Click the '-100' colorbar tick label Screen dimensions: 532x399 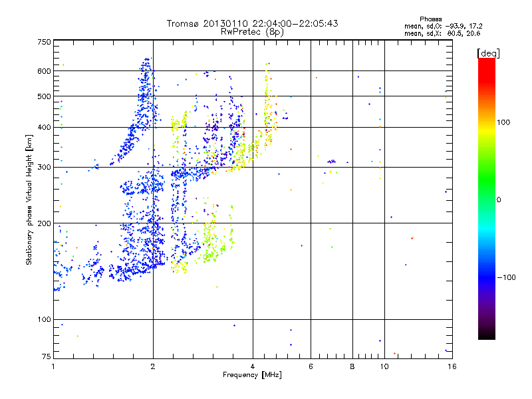(x=506, y=277)
